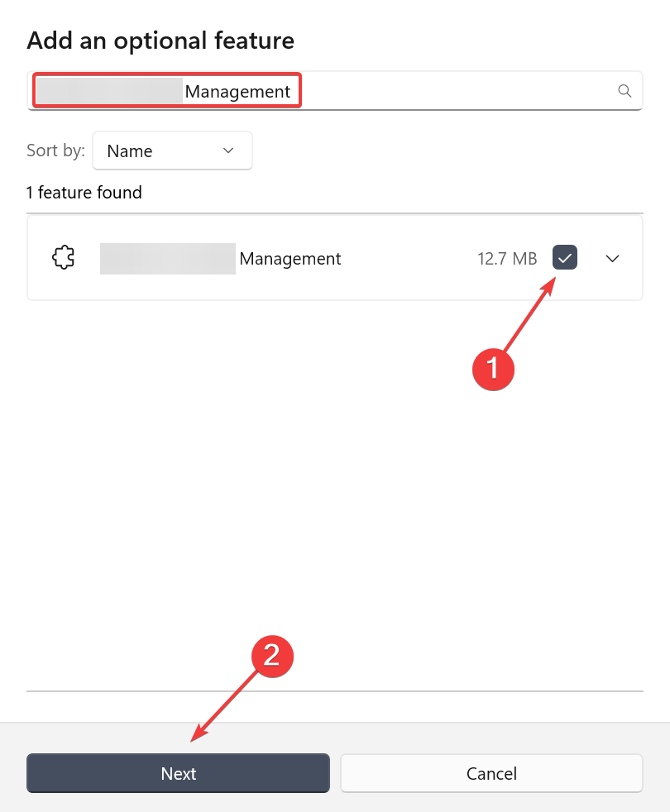Click the puzzle piece feature icon
The height and width of the screenshot is (812, 670).
63,257
